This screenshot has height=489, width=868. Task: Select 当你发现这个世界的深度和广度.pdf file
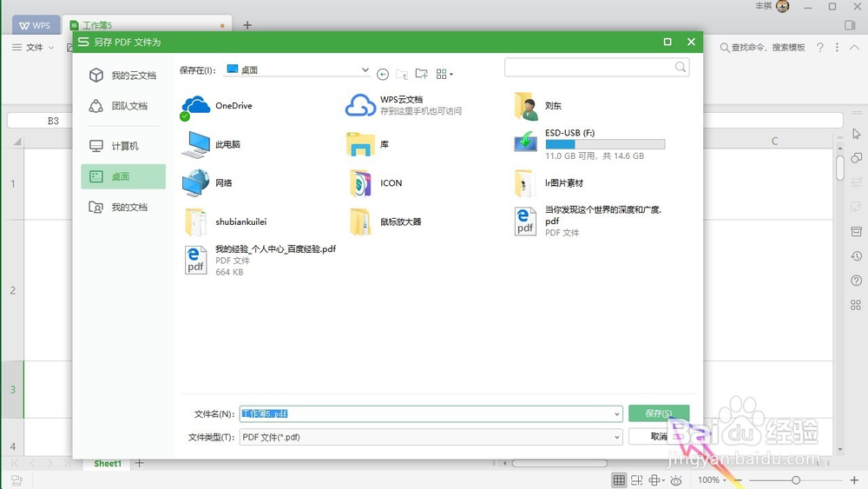pos(588,221)
